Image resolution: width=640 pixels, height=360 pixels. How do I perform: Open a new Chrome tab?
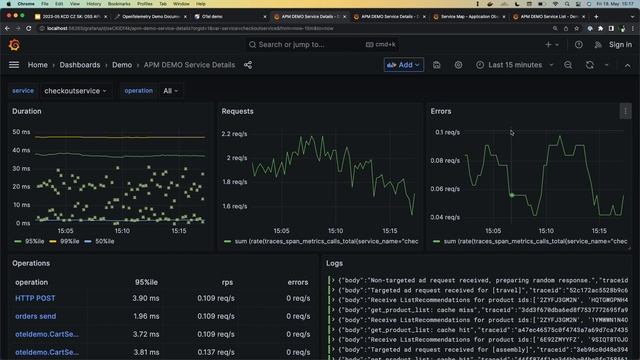click(x=596, y=17)
